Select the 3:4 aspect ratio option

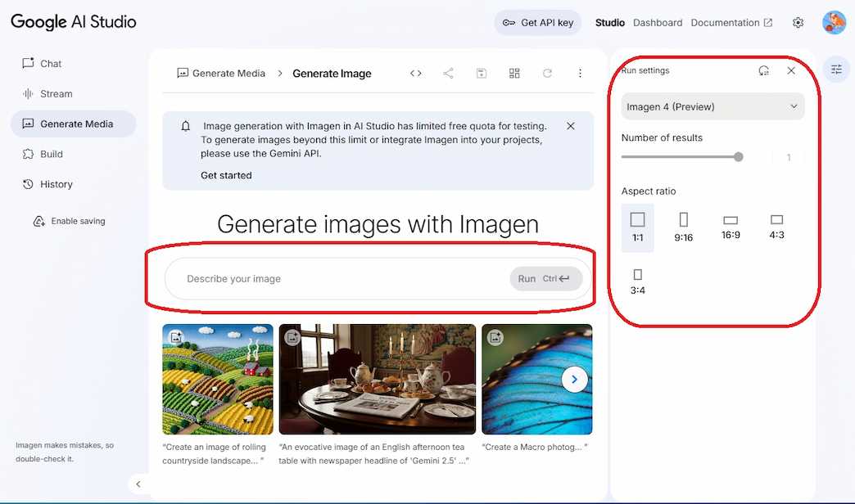638,281
